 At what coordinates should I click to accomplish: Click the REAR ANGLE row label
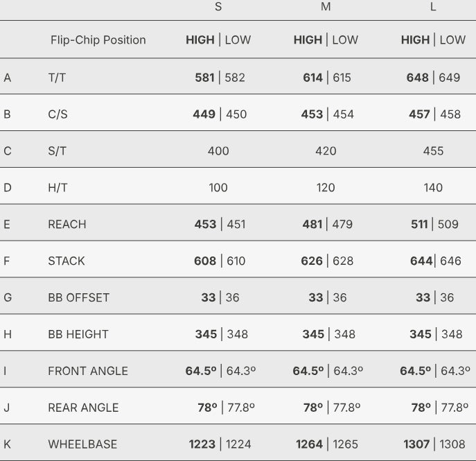tap(83, 408)
